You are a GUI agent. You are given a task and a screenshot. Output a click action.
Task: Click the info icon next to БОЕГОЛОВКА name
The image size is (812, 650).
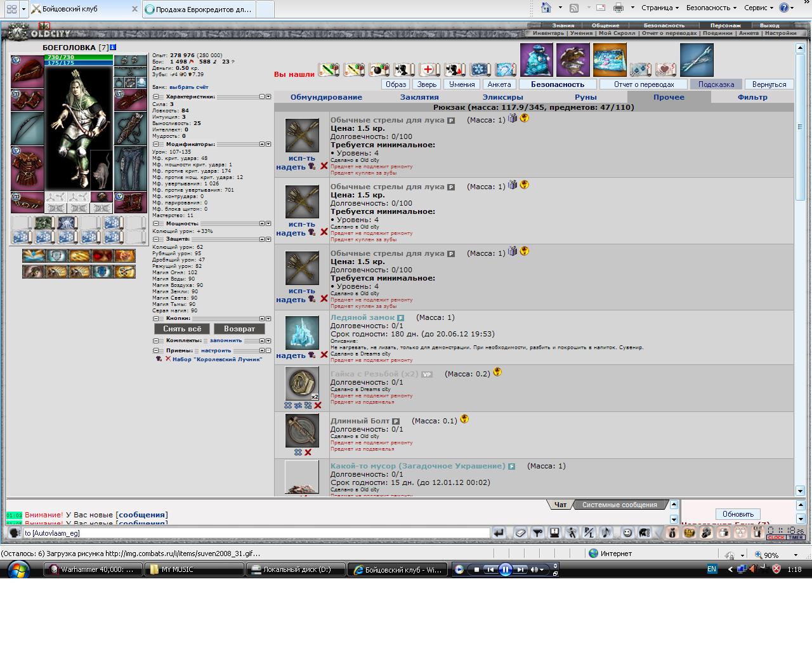(113, 48)
